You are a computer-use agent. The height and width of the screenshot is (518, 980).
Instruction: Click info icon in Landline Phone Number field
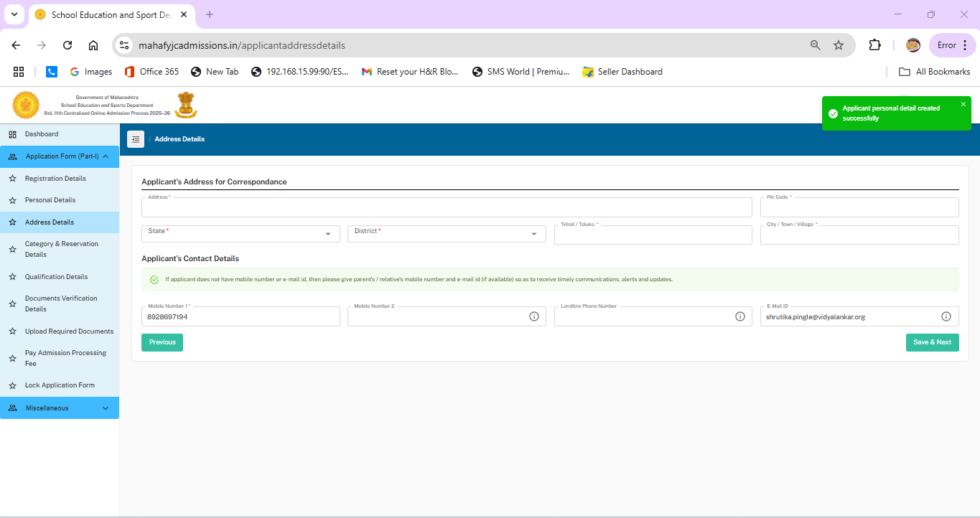click(740, 316)
